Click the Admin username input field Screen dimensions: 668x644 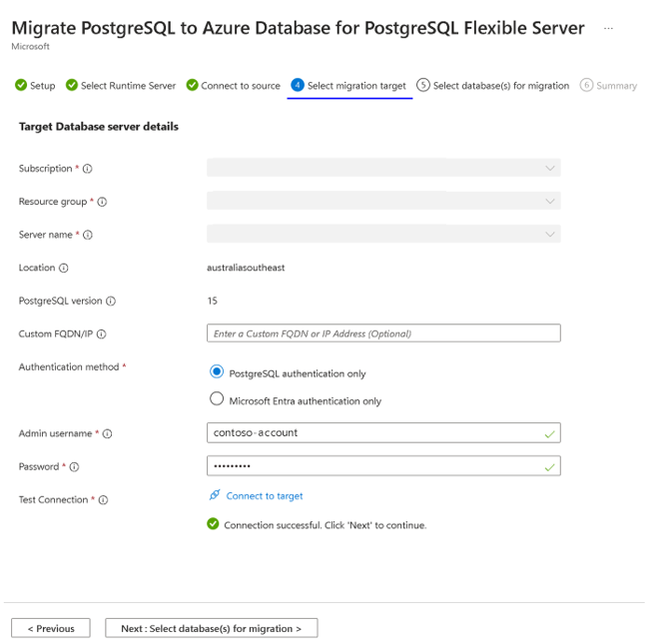[x=383, y=432]
